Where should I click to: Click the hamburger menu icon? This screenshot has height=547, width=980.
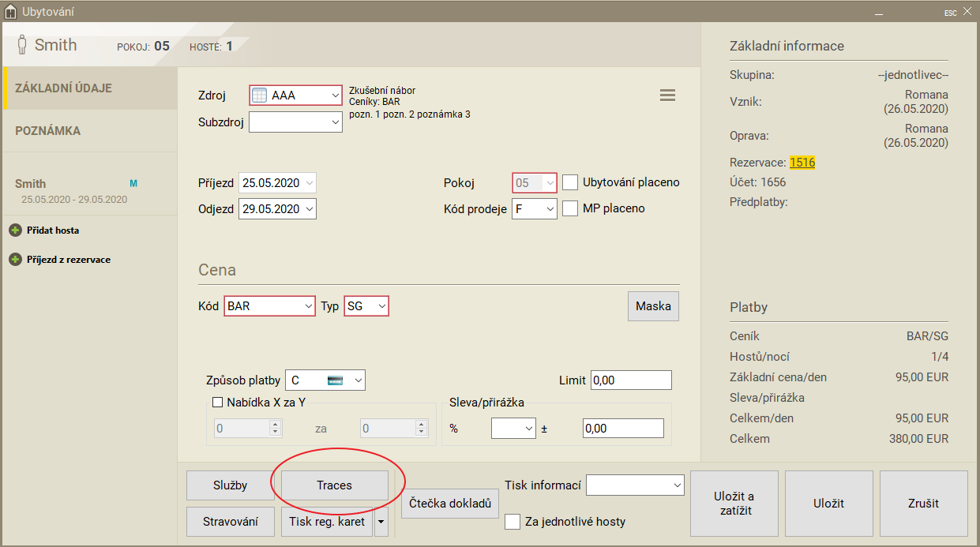click(667, 96)
